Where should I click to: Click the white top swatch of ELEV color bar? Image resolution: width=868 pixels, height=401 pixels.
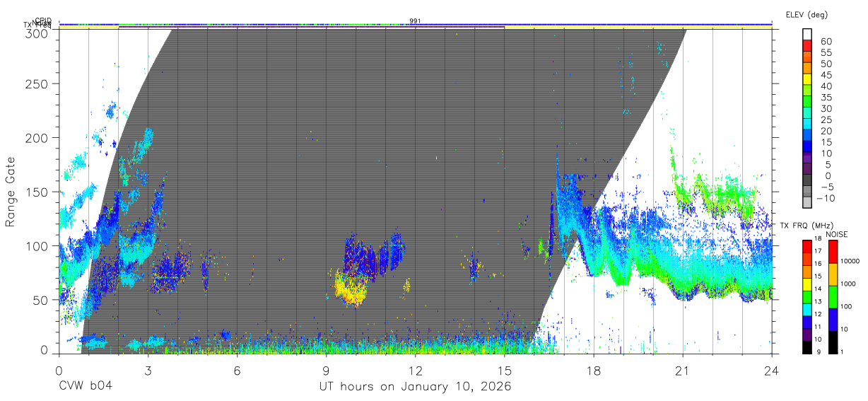click(x=807, y=33)
